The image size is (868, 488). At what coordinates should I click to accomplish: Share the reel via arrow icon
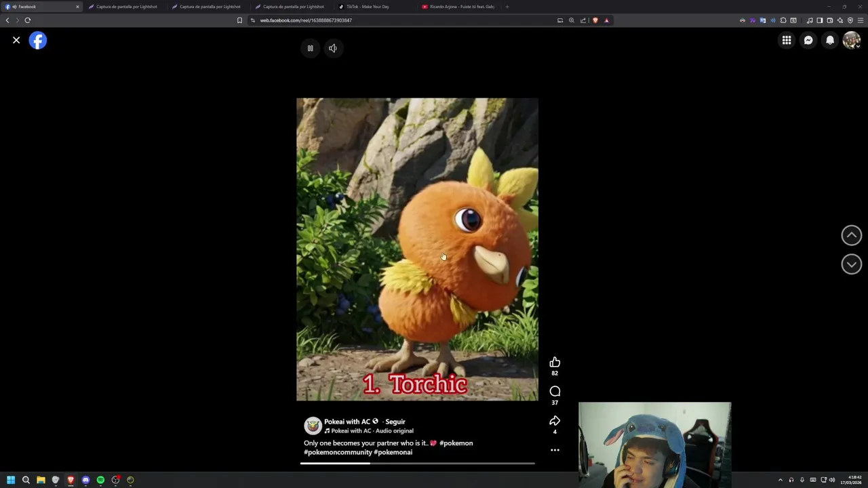(x=555, y=421)
